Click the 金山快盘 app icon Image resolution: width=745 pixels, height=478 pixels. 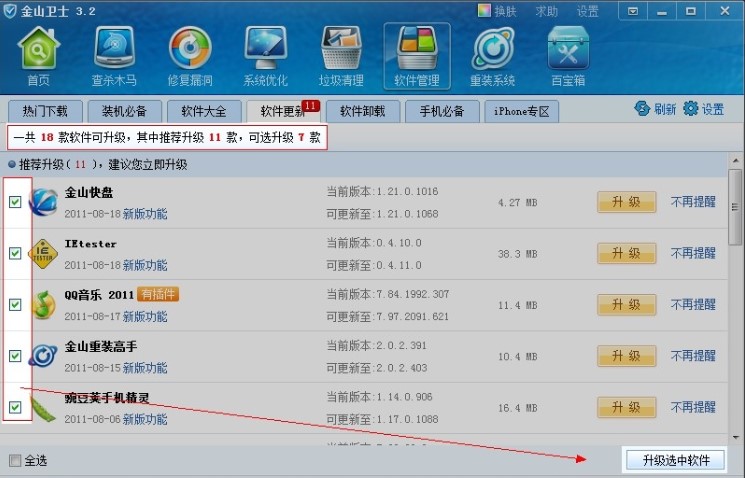coord(43,202)
